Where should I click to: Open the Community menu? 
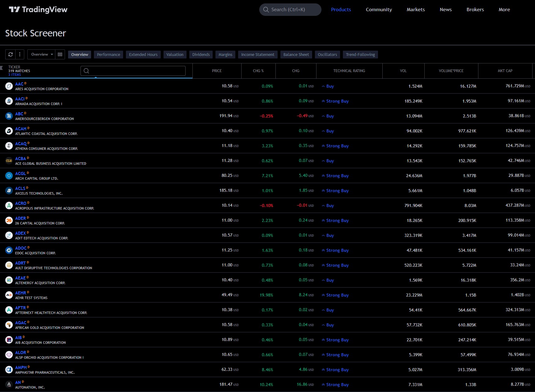(379, 9)
